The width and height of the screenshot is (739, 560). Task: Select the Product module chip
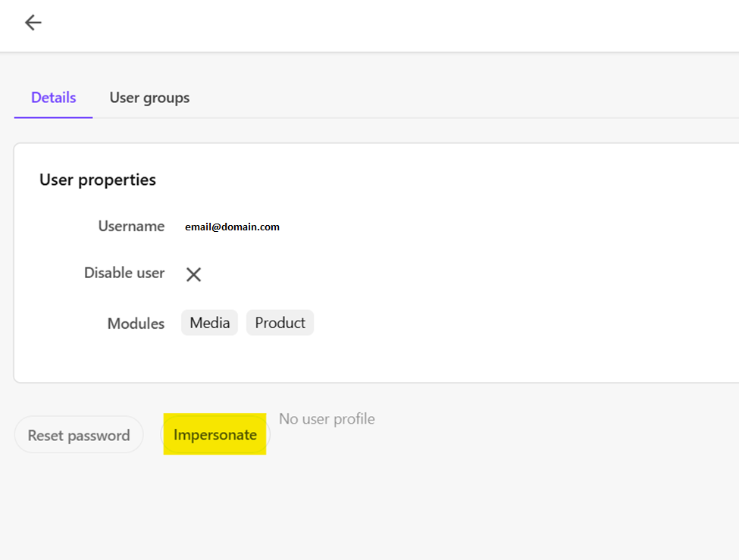pyautogui.click(x=280, y=323)
